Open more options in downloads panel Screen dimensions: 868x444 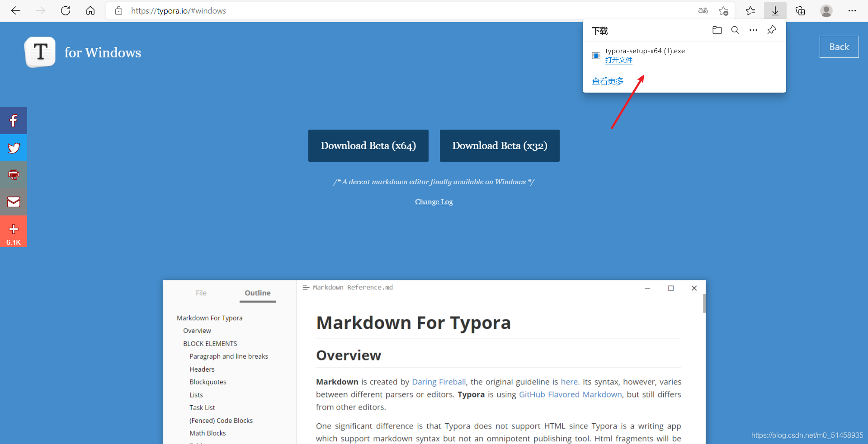pos(753,30)
